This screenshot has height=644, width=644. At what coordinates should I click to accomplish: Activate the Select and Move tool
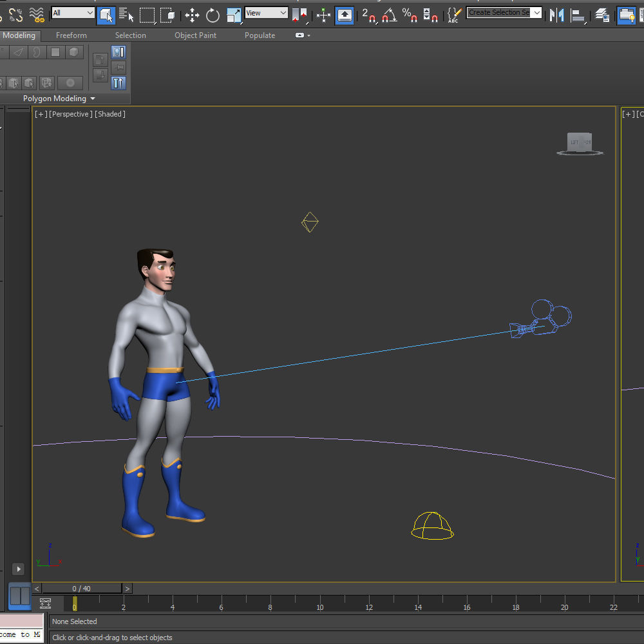192,15
